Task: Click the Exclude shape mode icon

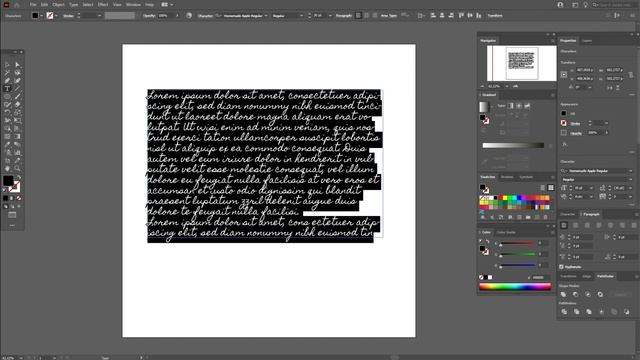Action: point(600,294)
